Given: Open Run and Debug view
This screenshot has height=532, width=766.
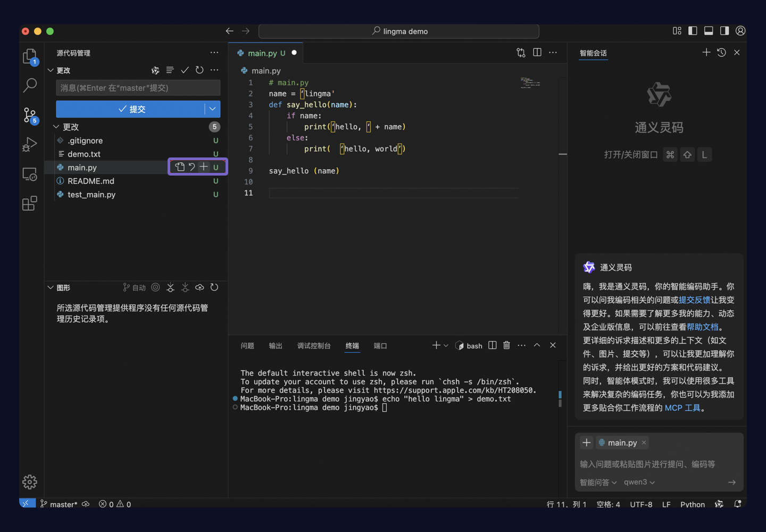Looking at the screenshot, I should point(30,144).
